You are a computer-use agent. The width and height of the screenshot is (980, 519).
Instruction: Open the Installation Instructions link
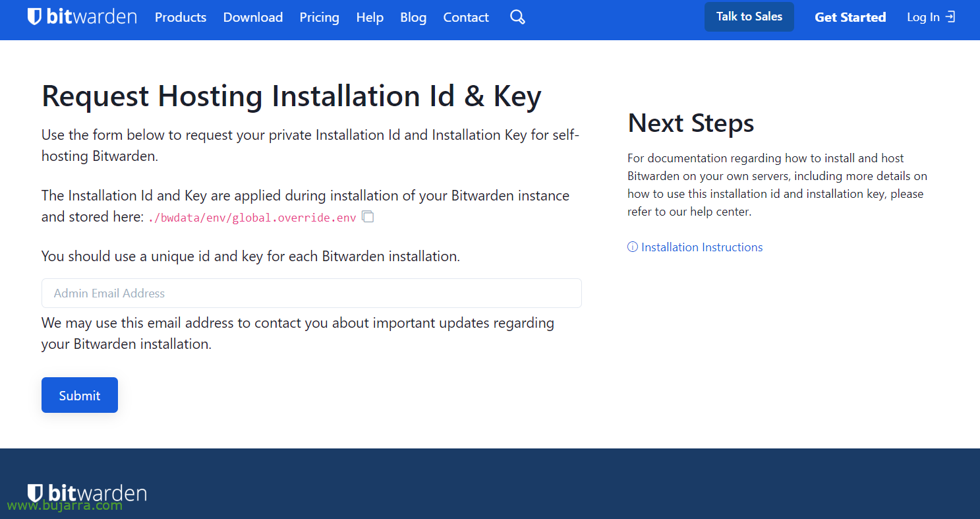click(695, 247)
